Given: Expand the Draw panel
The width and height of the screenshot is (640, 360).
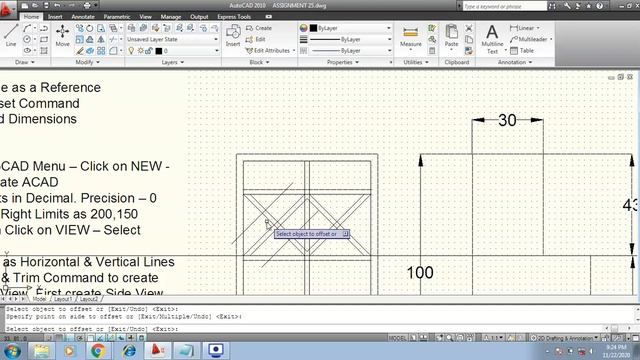Looking at the screenshot, I should (x=25, y=62).
